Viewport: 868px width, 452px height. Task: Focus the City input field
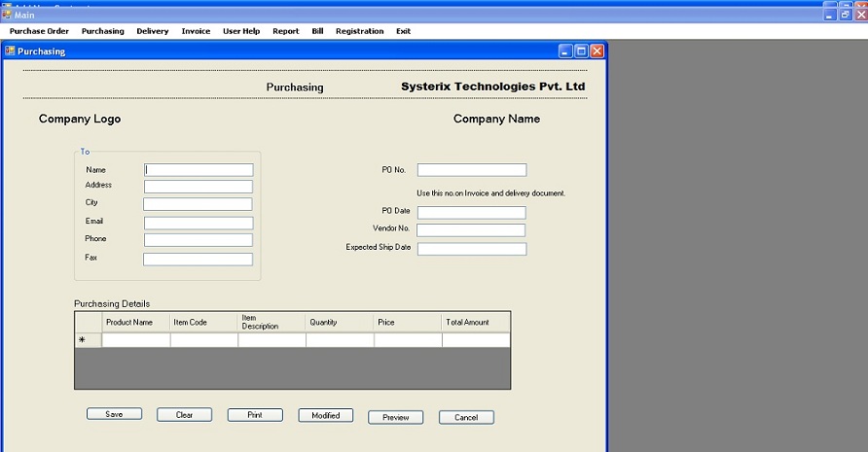pyautogui.click(x=198, y=204)
